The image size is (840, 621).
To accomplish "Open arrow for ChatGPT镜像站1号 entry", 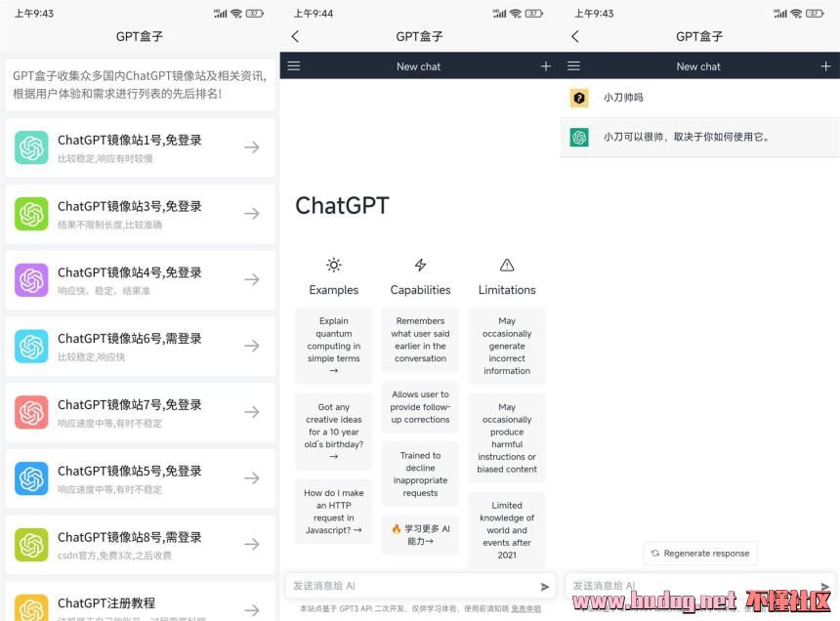I will pyautogui.click(x=252, y=147).
